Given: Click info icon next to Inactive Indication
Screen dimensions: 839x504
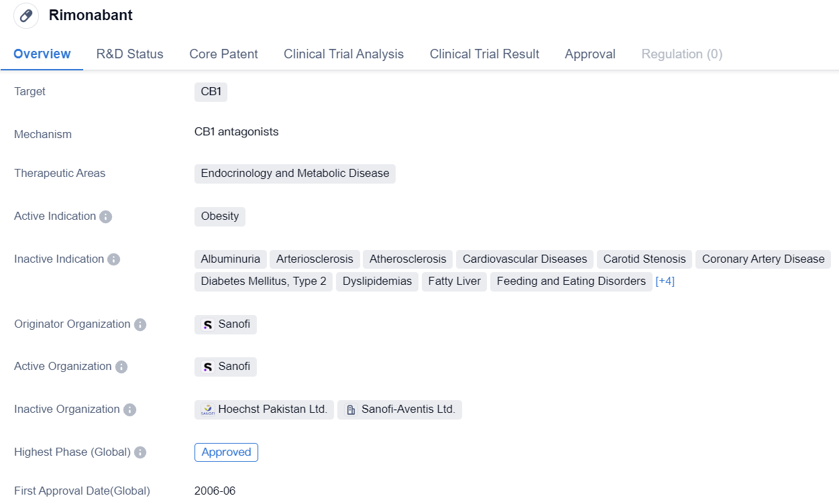Looking at the screenshot, I should point(113,259).
